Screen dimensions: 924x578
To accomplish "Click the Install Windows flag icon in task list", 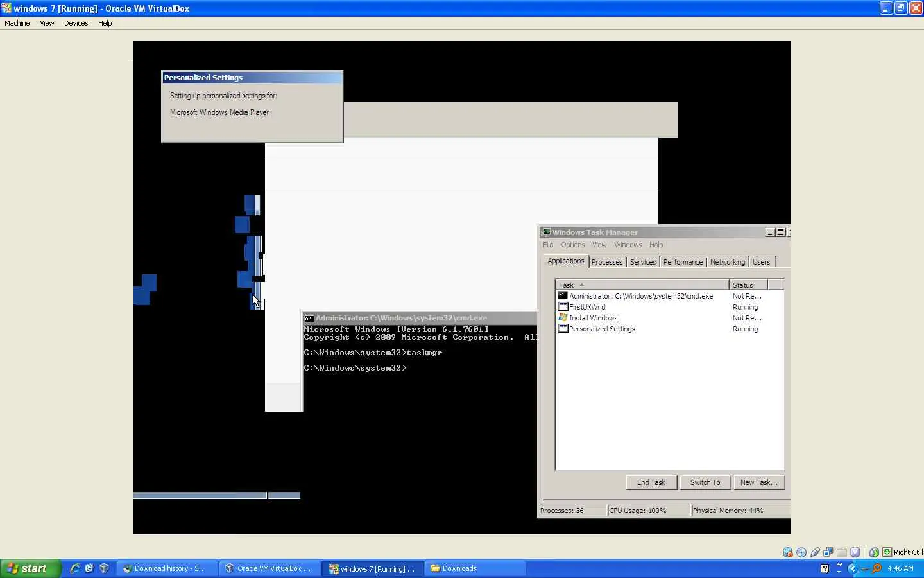I will (x=563, y=318).
